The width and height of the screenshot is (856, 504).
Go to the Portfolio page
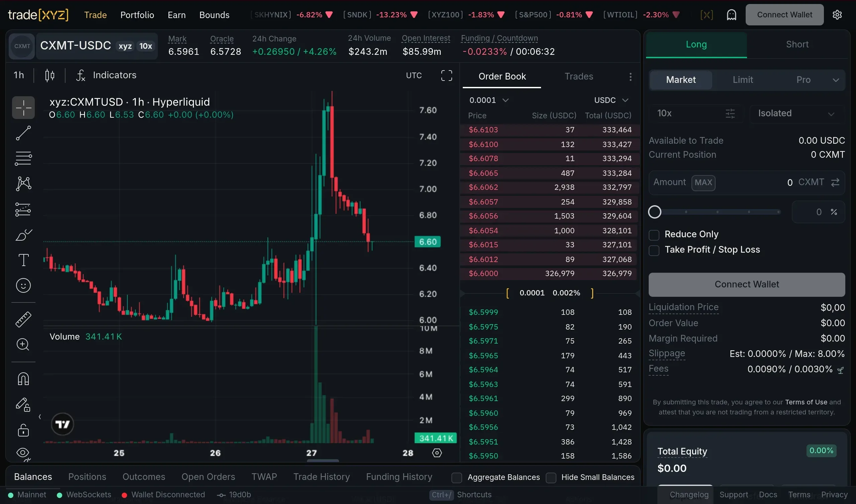(137, 15)
